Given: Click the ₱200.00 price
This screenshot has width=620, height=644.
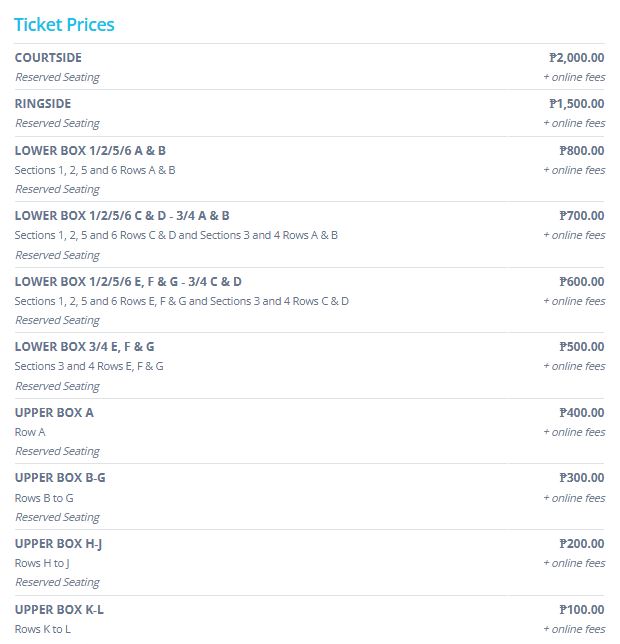Looking at the screenshot, I should tap(581, 544).
